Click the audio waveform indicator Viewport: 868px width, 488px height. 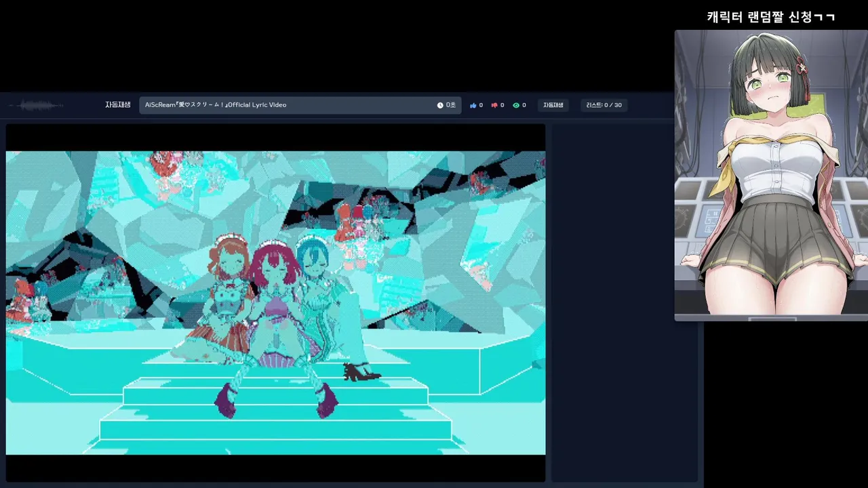36,105
